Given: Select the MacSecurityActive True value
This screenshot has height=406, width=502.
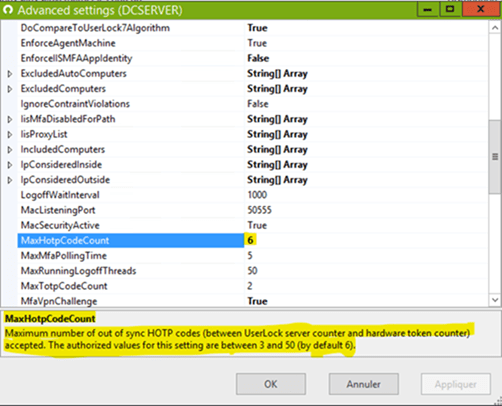Looking at the screenshot, I should pyautogui.click(x=257, y=225).
